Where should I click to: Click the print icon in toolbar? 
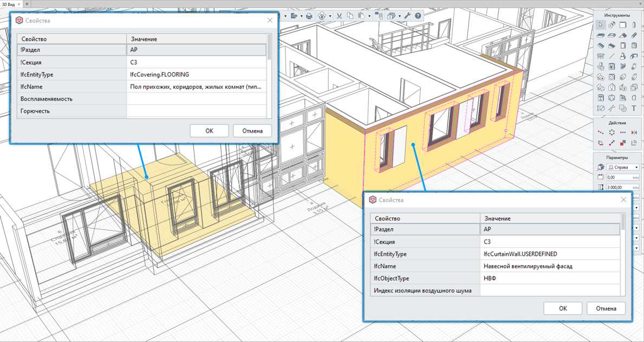click(309, 16)
